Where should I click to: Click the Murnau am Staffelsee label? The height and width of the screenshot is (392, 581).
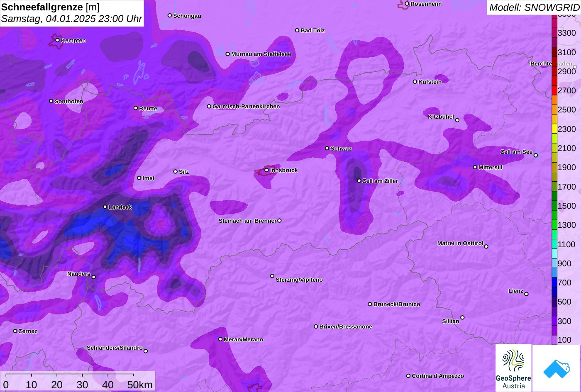point(261,54)
